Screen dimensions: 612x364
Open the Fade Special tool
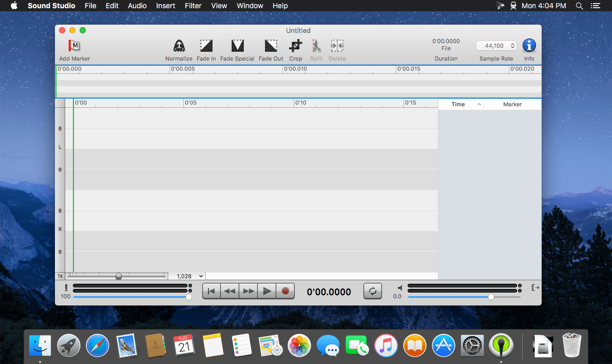tap(237, 46)
